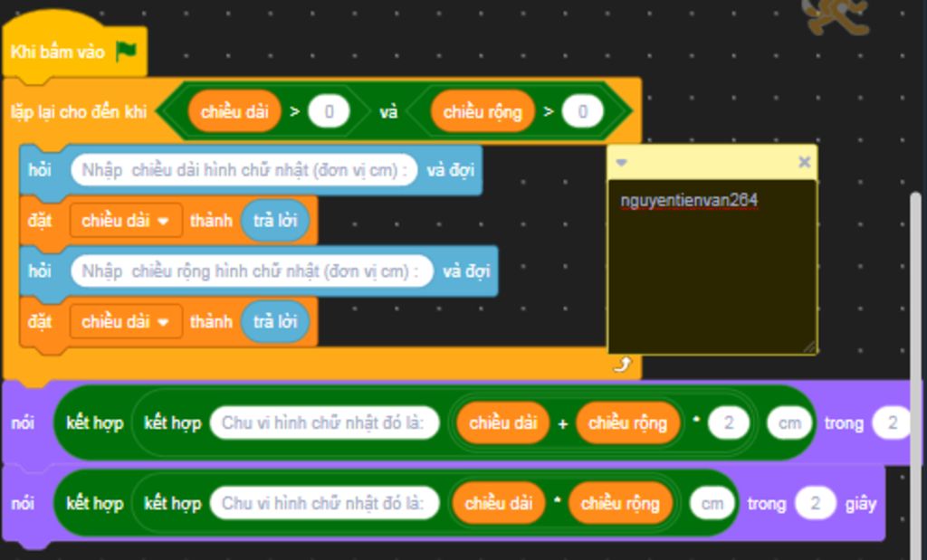Collapse the comment using its arrow
The height and width of the screenshot is (560, 927).
621,162
